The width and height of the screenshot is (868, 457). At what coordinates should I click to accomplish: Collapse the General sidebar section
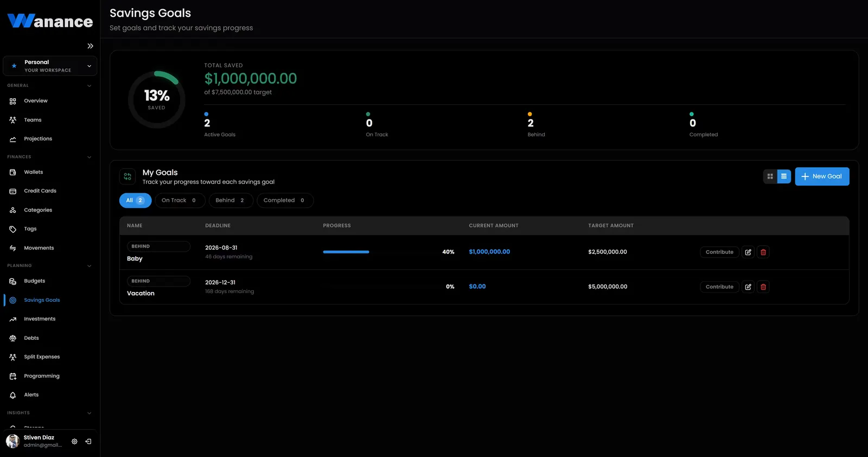click(x=90, y=86)
